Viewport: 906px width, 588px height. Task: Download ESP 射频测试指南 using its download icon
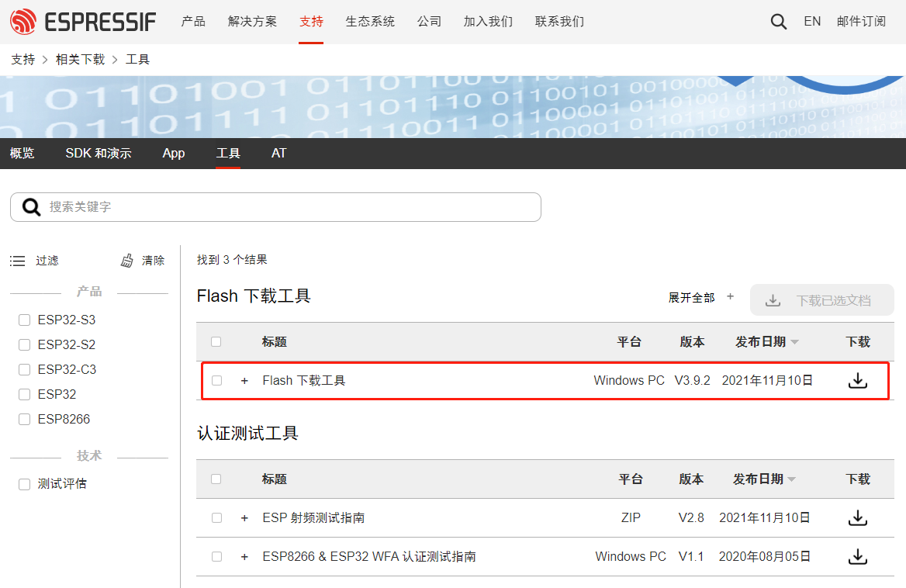pos(858,517)
